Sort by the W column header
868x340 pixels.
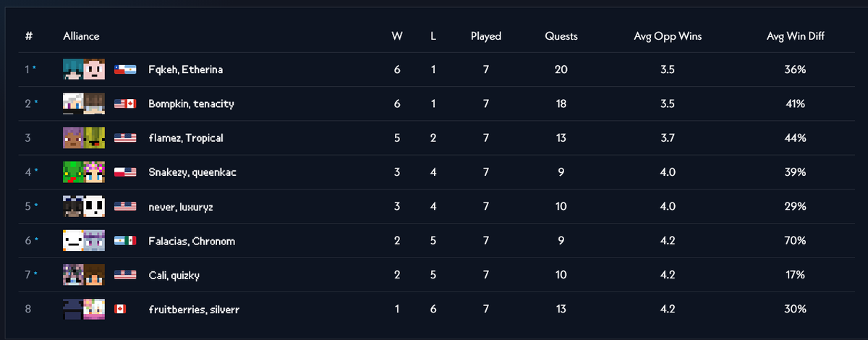point(397,36)
